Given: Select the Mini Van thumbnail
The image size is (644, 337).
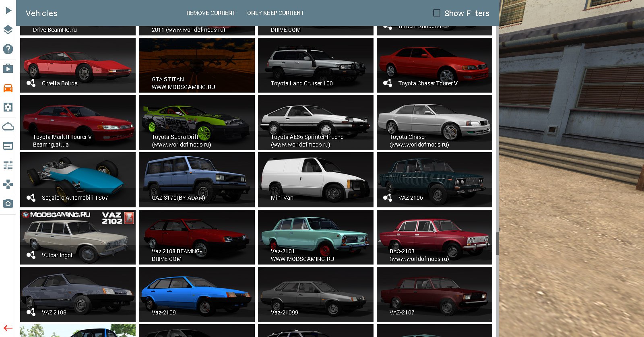Looking at the screenshot, I should click(316, 180).
